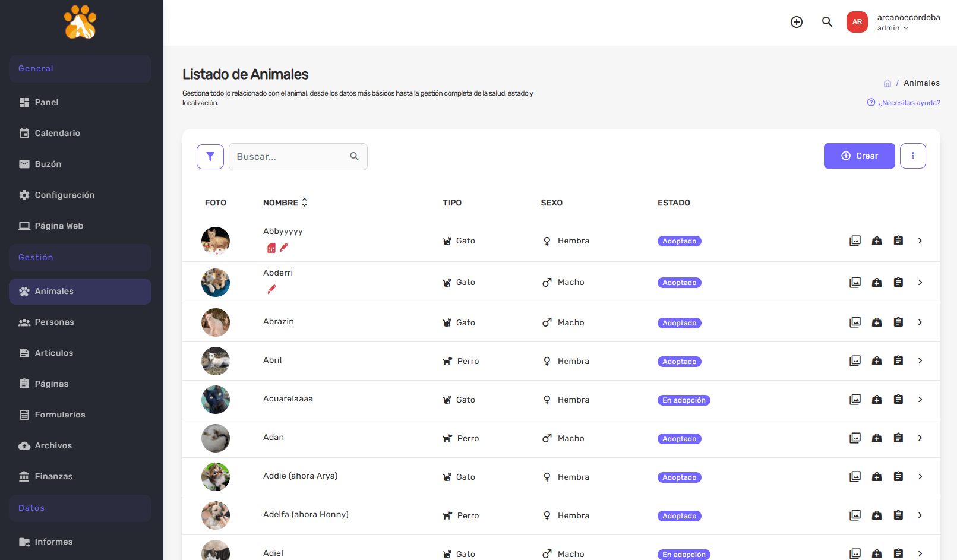Sort the list by NOMBRE column
The width and height of the screenshot is (957, 560).
click(285, 203)
